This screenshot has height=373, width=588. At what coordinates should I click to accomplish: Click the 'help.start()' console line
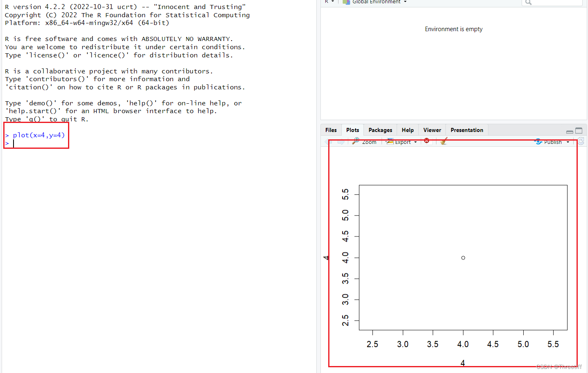tap(111, 111)
